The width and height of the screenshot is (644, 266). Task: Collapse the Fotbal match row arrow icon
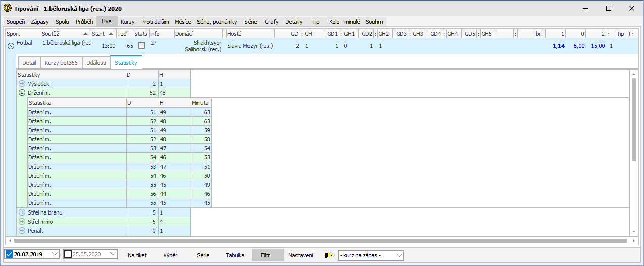11,46
